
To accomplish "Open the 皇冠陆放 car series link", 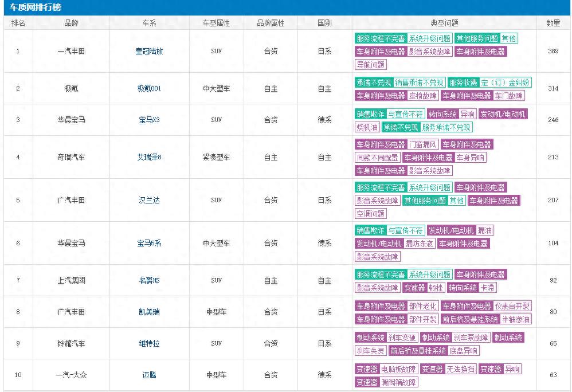I will coord(149,51).
